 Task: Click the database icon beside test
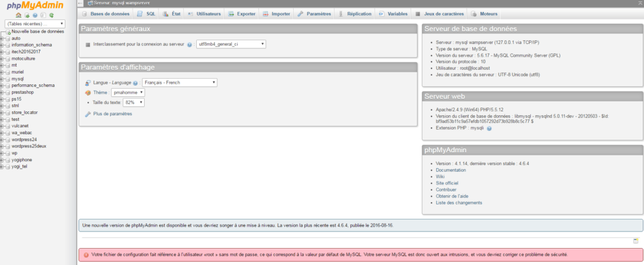tap(8, 120)
